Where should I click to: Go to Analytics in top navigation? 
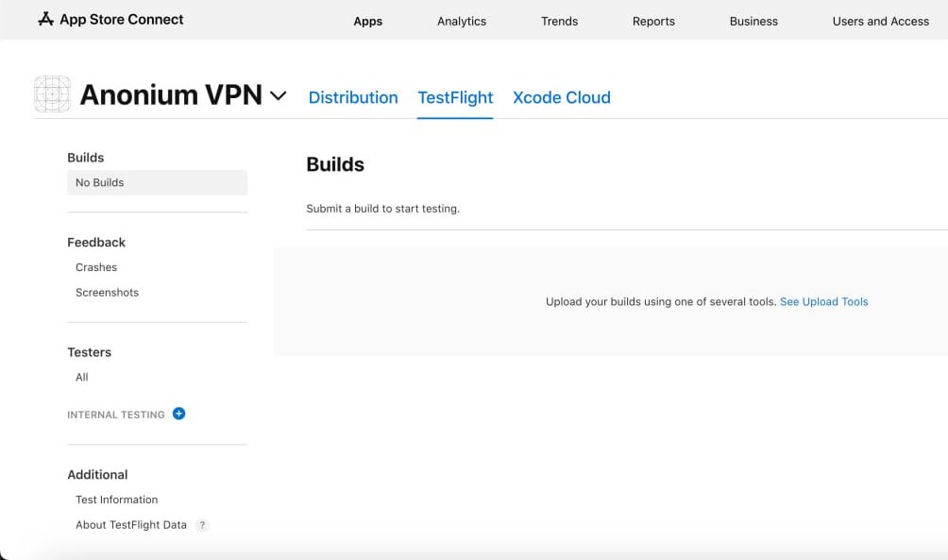[462, 21]
